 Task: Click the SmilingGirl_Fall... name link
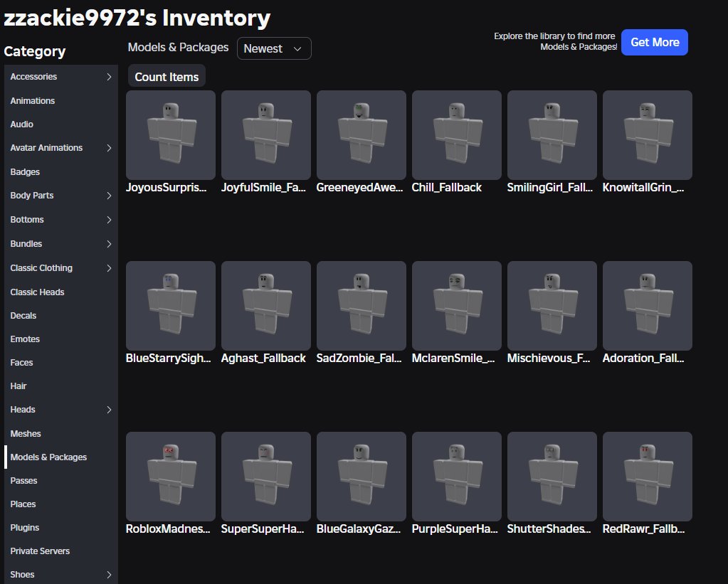pyautogui.click(x=550, y=188)
